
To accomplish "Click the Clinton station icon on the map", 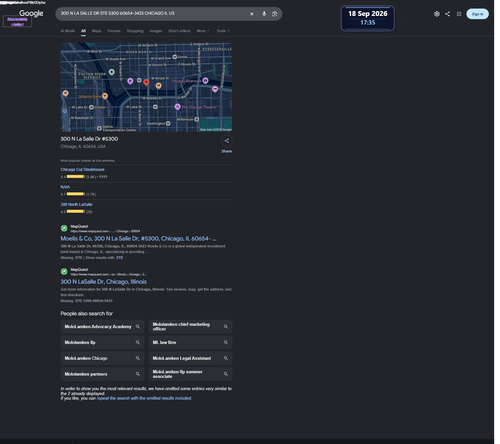I will (91, 107).
